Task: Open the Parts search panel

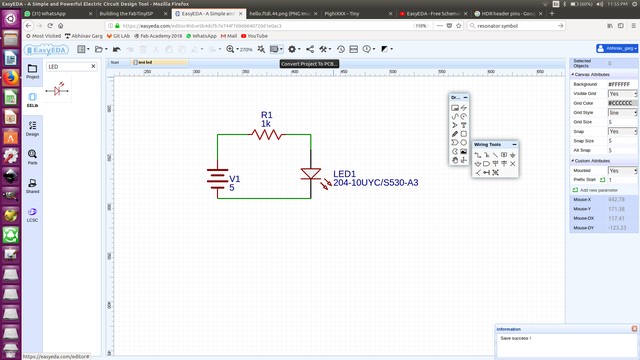Action: [x=33, y=157]
